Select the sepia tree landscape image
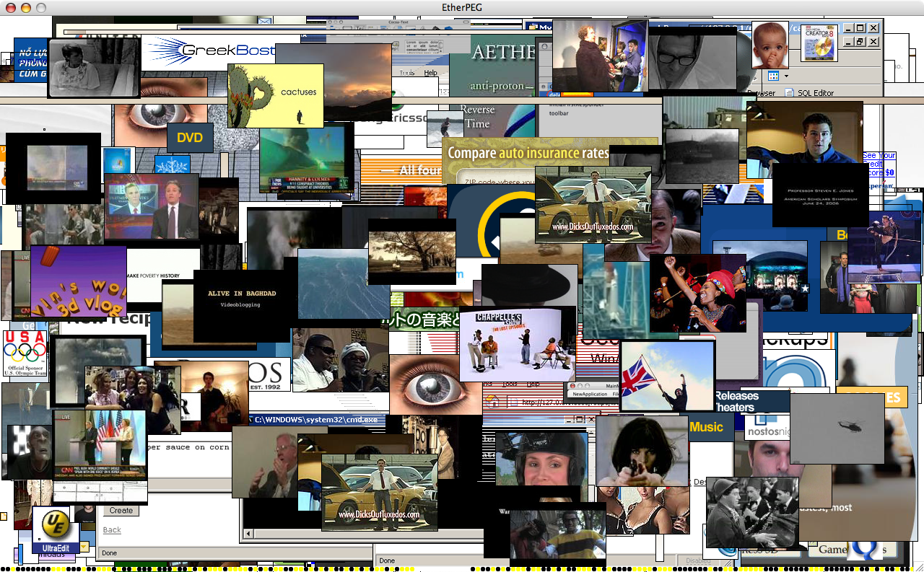The height and width of the screenshot is (572, 924). [411, 252]
